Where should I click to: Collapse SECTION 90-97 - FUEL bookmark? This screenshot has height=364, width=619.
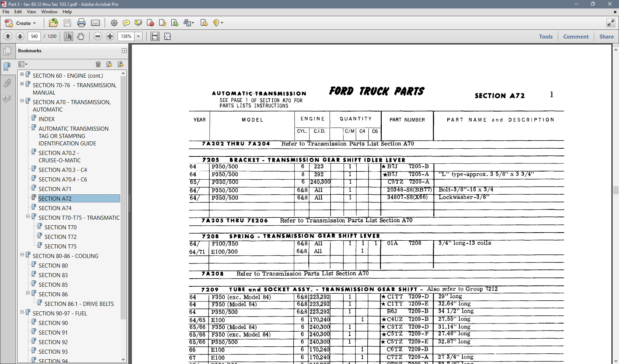click(22, 312)
